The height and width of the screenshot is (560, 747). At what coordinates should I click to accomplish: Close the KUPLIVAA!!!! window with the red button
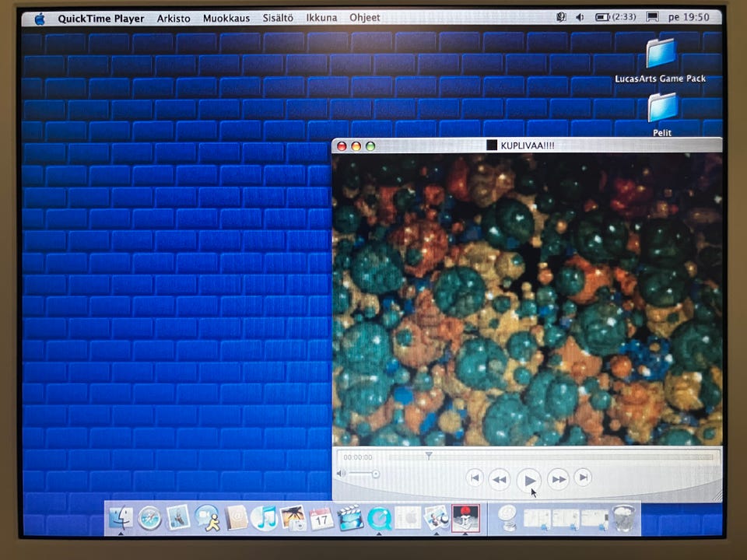[x=342, y=145]
